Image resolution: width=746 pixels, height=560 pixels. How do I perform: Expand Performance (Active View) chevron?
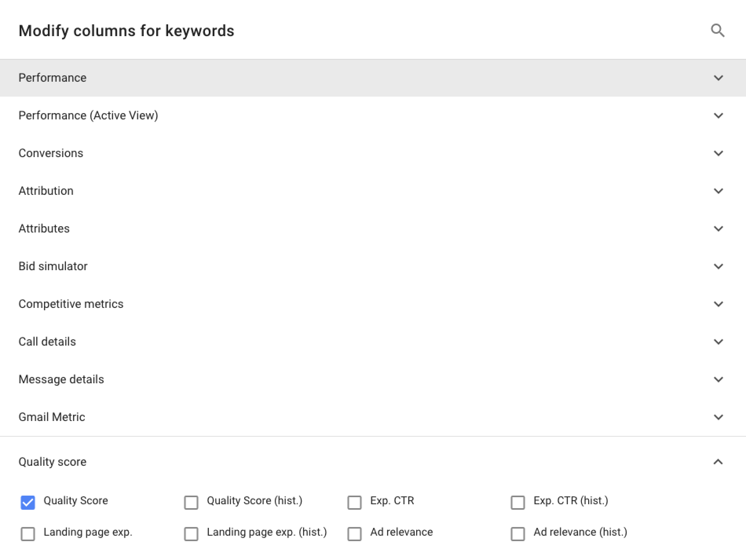(x=718, y=115)
